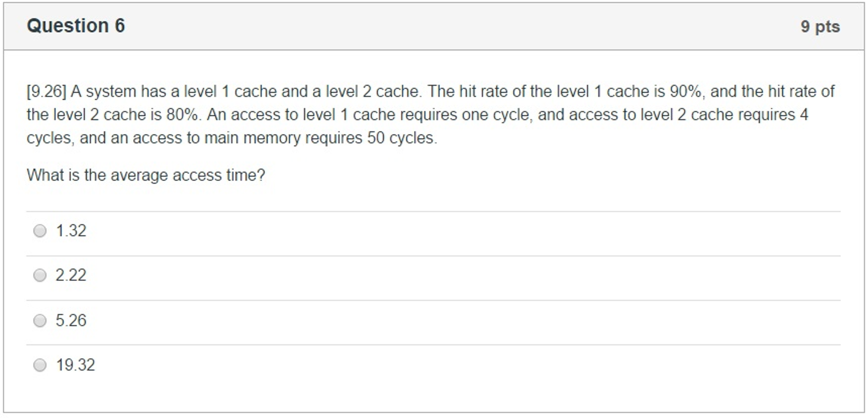Viewport: 868px width, 418px height.
Task: Click the answer label text 1.32
Action: point(70,231)
